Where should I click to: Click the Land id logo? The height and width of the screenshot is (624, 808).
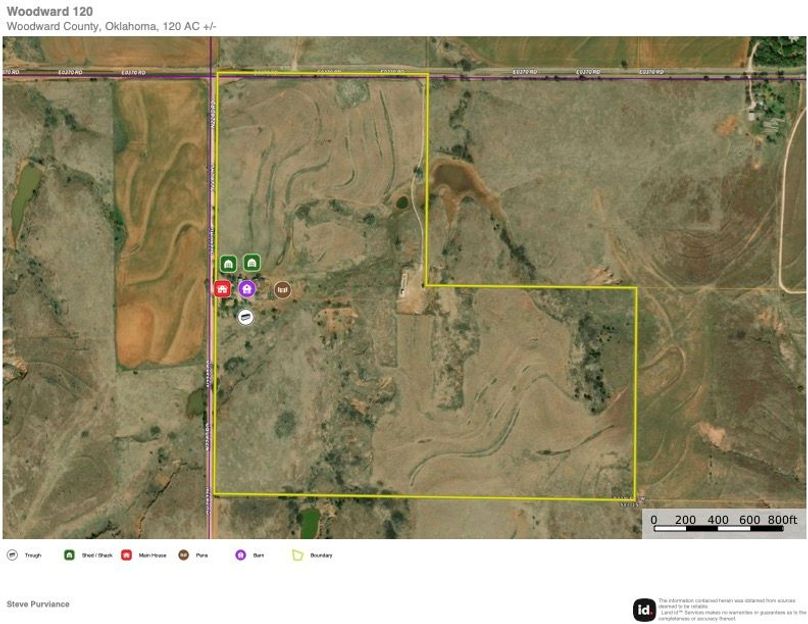(644, 609)
